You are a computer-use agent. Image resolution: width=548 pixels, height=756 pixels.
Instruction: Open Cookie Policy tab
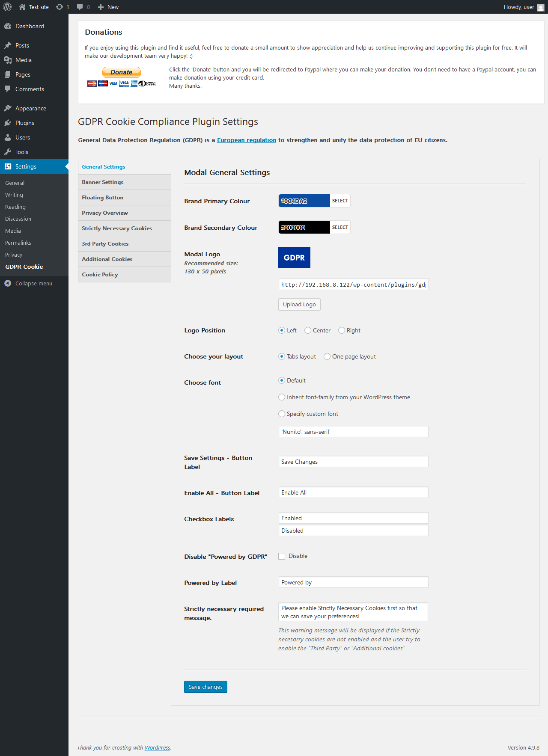(125, 275)
